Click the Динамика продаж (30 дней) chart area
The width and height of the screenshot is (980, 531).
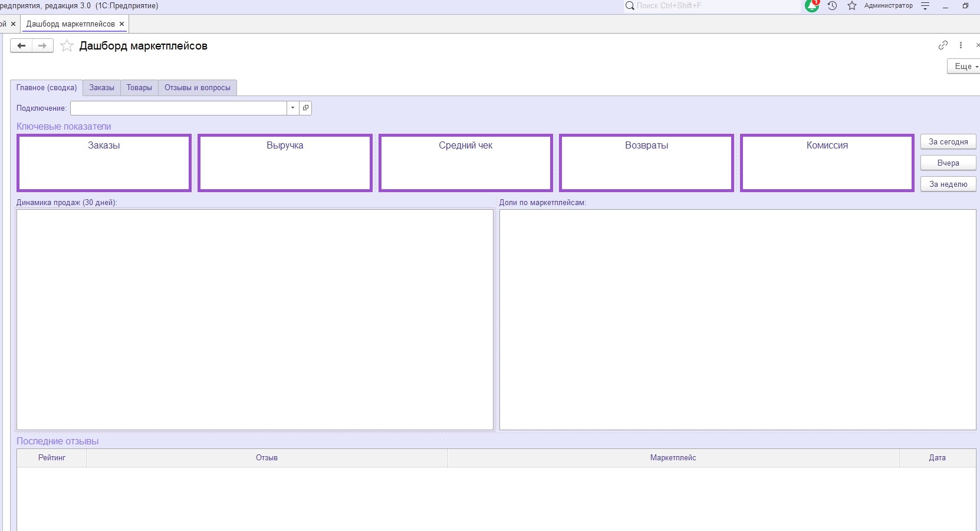pyautogui.click(x=255, y=319)
